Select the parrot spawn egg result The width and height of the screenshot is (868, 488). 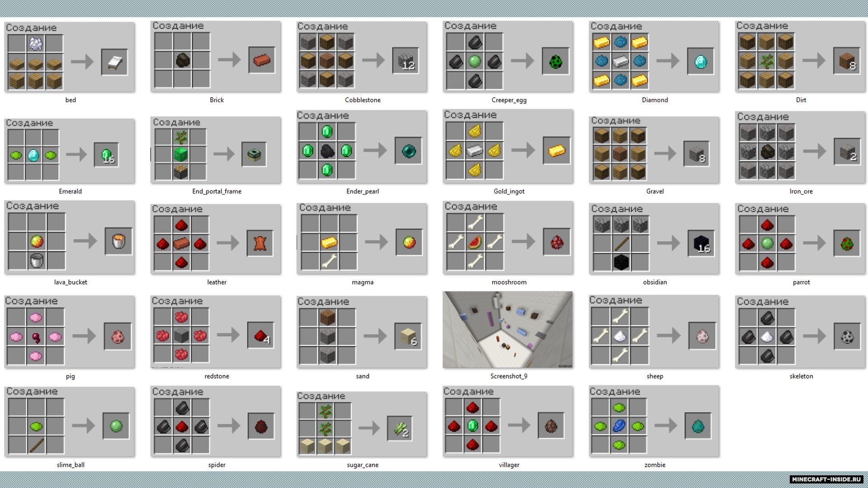click(x=847, y=243)
